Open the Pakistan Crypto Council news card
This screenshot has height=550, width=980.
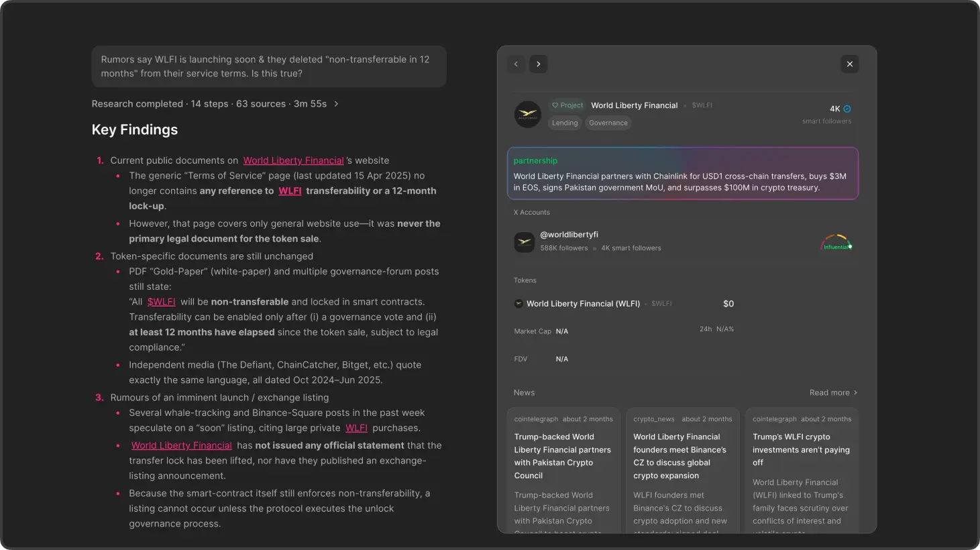[563, 470]
